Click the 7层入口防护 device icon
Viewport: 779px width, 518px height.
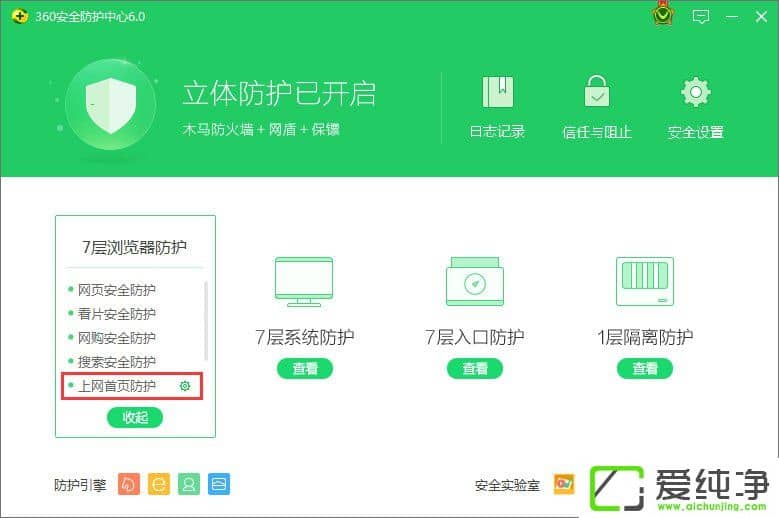click(x=475, y=281)
